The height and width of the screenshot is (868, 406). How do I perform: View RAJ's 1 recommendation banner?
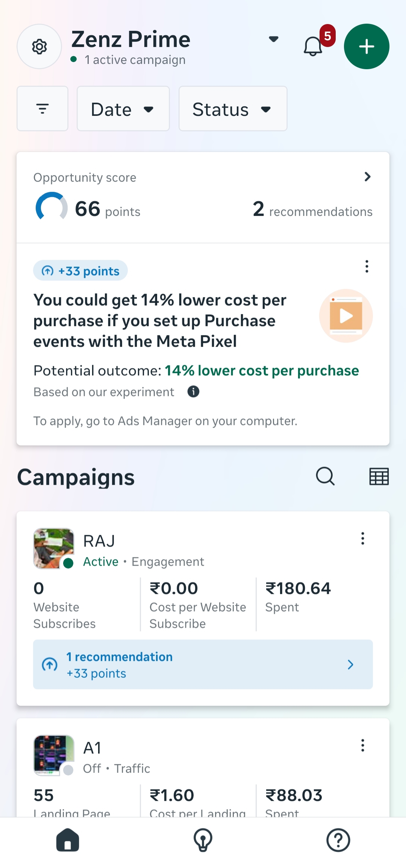[203, 665]
